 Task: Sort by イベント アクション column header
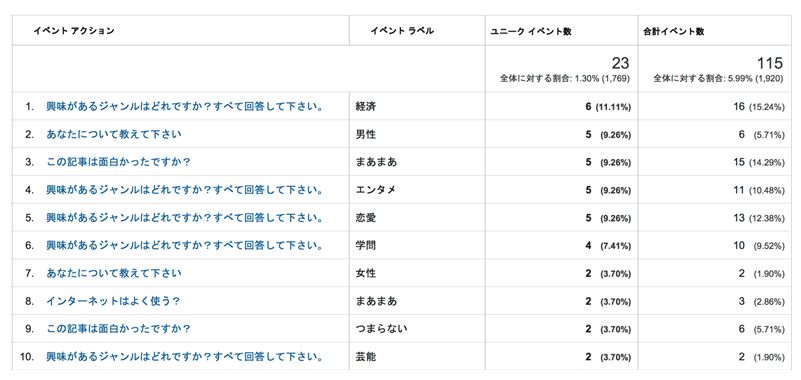tap(74, 31)
